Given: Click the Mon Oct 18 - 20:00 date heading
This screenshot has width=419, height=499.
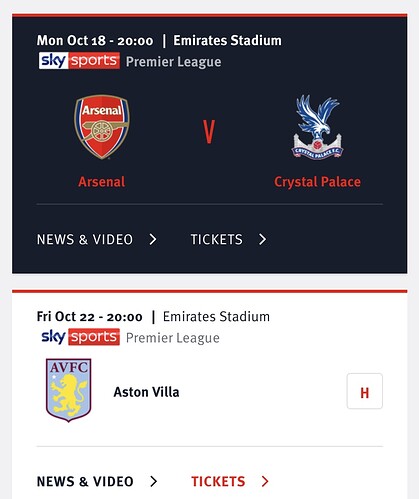Looking at the screenshot, I should (95, 41).
